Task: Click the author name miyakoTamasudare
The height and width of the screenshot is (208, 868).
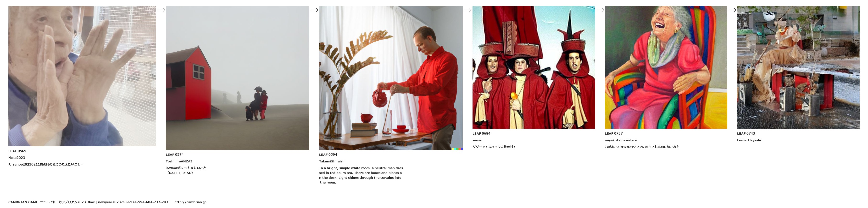Action: [621, 140]
